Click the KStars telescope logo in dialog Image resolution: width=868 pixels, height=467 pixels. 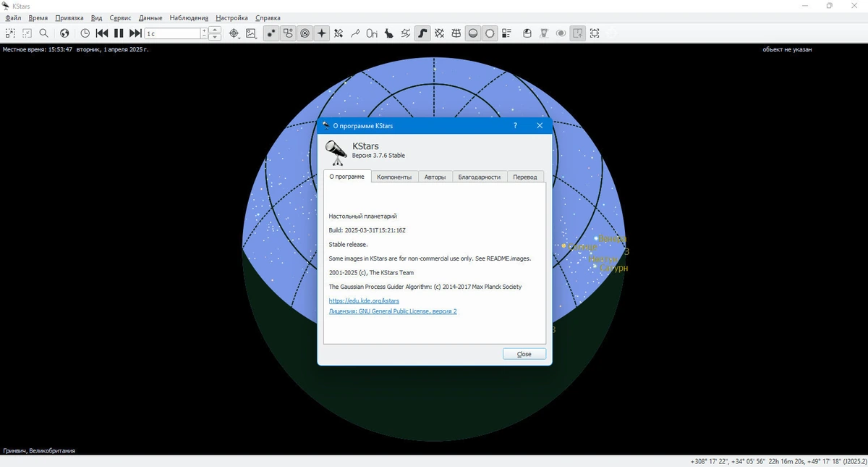tap(335, 153)
